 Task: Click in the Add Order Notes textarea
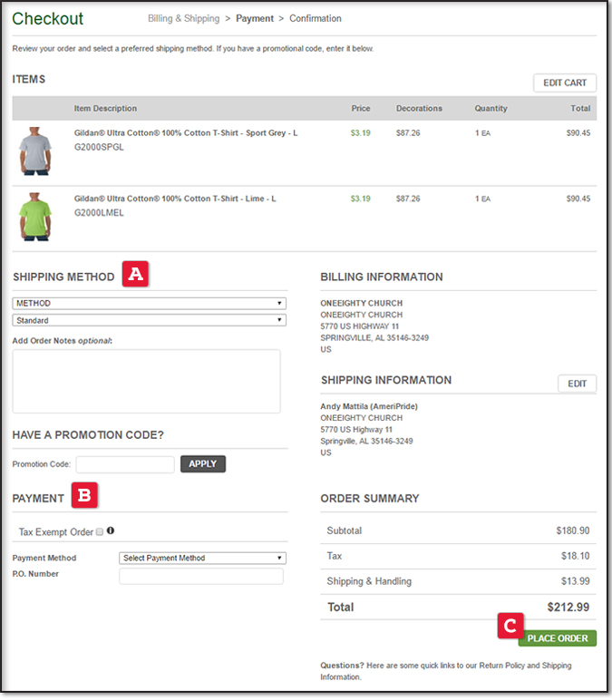(146, 381)
